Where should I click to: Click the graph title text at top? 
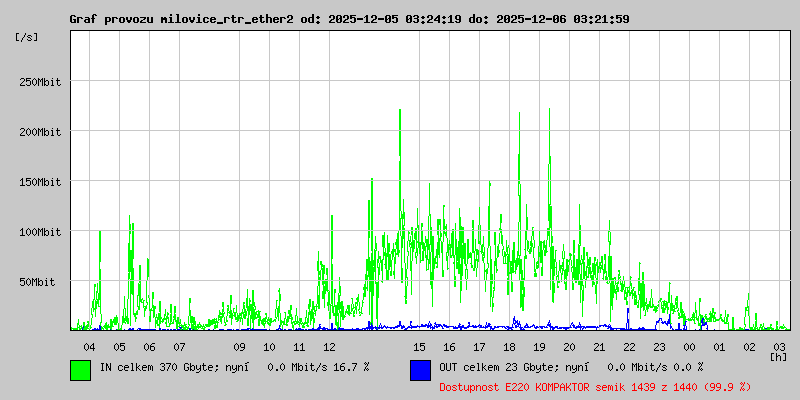[x=349, y=19]
